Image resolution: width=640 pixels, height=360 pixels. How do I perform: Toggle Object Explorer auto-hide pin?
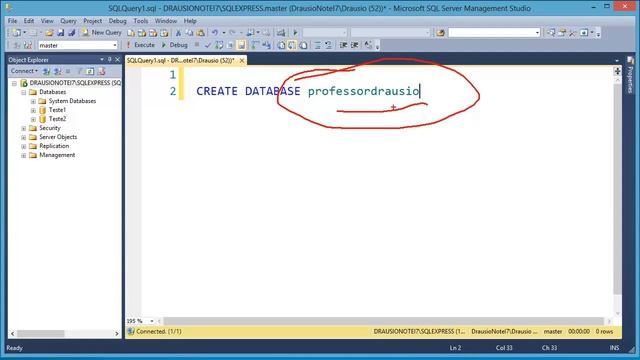pyautogui.click(x=109, y=60)
